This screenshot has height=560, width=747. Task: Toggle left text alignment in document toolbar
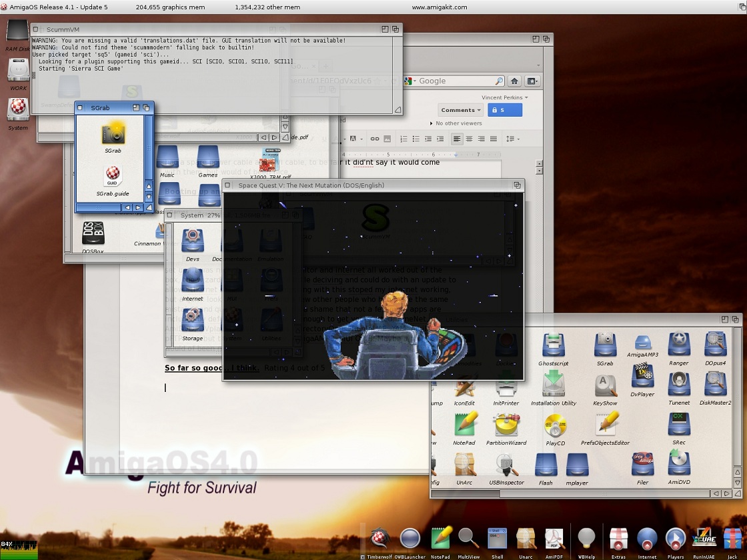pyautogui.click(x=457, y=139)
